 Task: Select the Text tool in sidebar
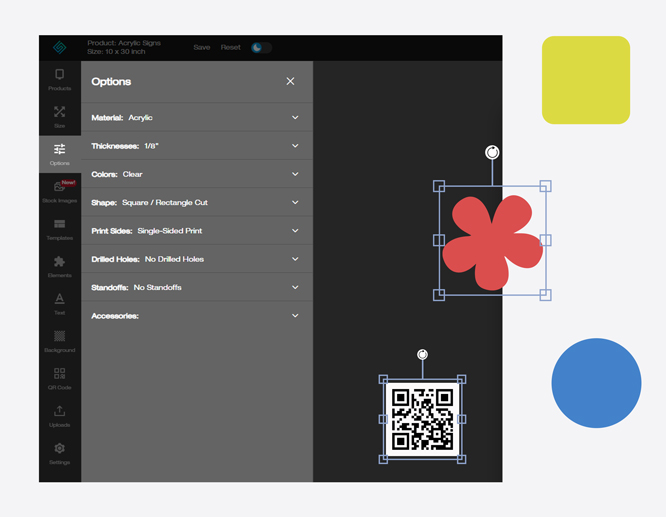59,304
